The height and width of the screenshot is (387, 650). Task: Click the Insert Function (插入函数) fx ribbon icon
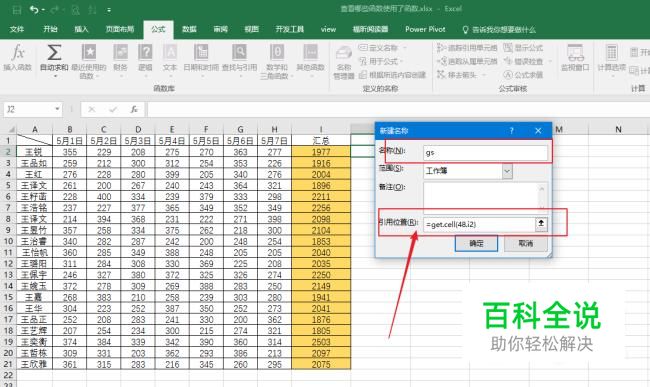17,53
